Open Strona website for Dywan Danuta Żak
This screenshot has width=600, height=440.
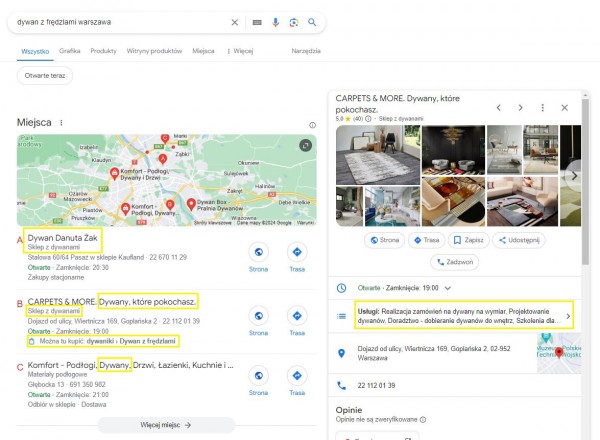259,257
